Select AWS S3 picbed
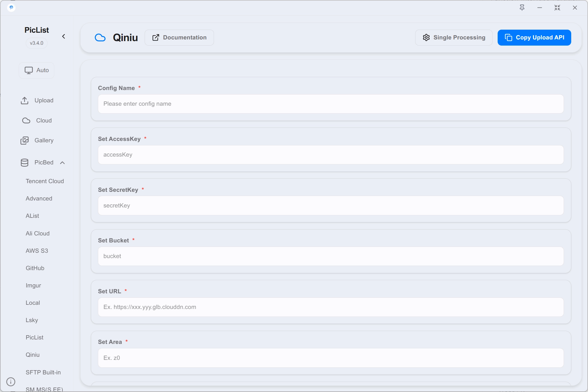Image resolution: width=588 pixels, height=392 pixels. pyautogui.click(x=37, y=251)
